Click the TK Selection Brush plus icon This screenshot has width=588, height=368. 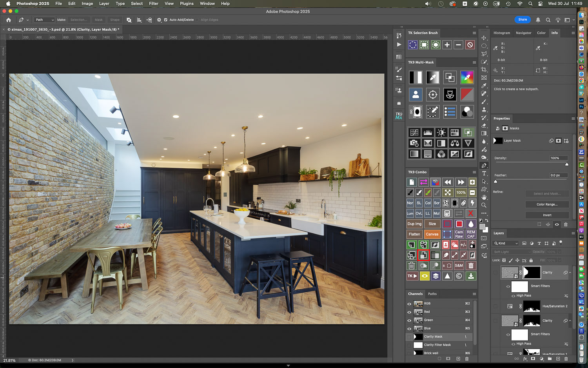(x=447, y=45)
